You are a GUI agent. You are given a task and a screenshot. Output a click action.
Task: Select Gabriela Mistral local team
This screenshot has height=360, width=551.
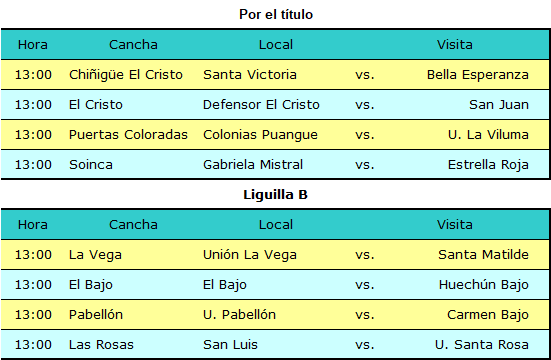[x=253, y=165]
